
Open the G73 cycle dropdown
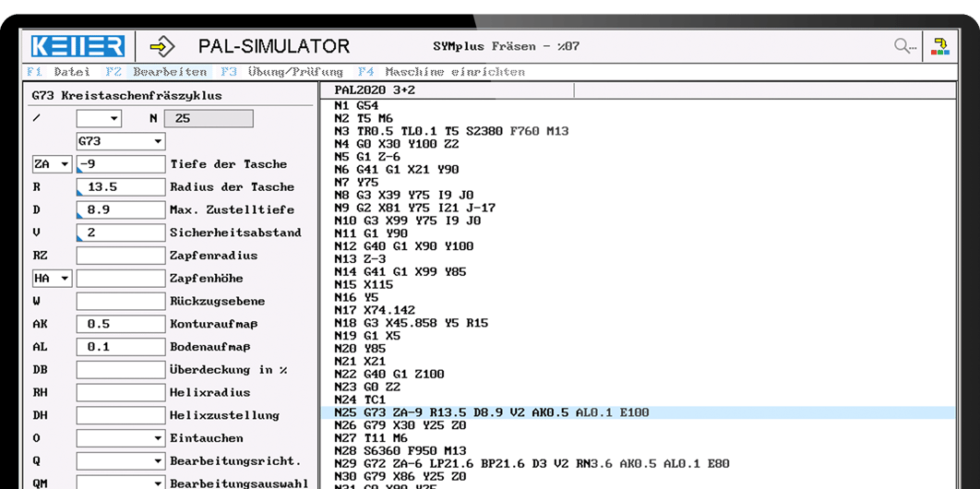point(121,142)
